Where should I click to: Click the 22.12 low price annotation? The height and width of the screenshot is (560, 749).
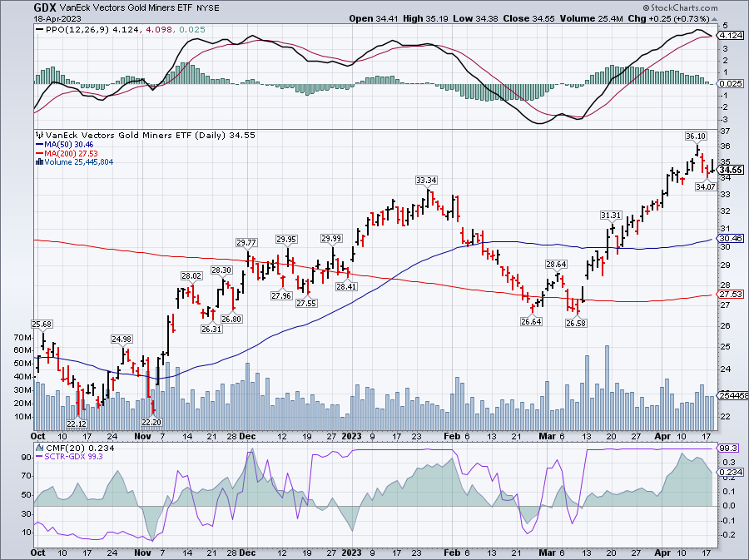[x=77, y=424]
